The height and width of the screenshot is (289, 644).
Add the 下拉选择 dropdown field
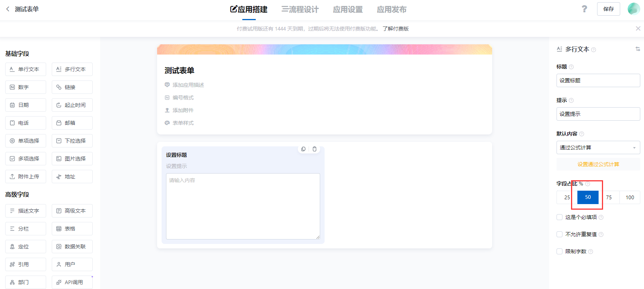click(72, 141)
